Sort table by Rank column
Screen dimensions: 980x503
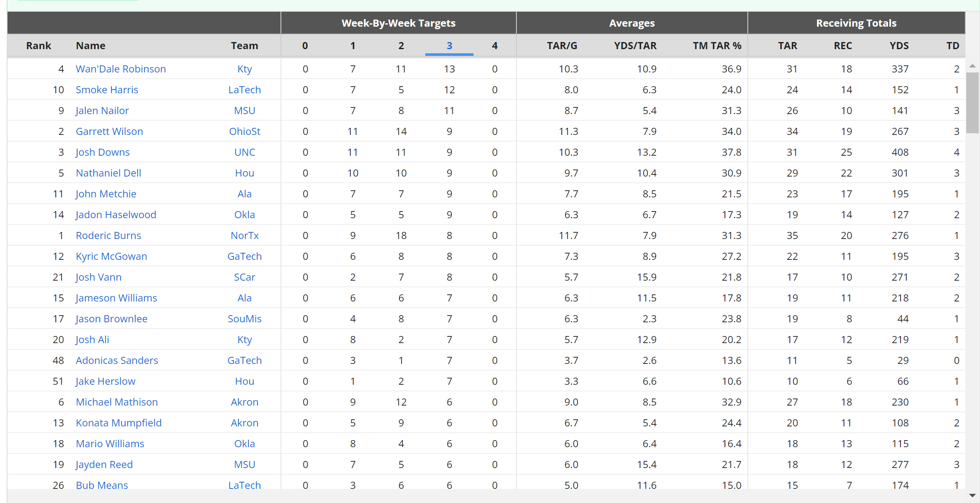39,45
